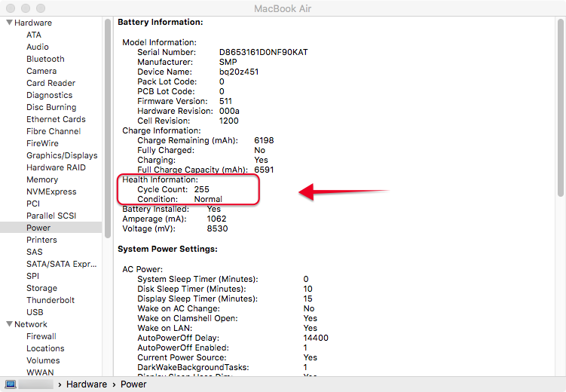The height and width of the screenshot is (392, 566).
Task: Select Diagnostics in the sidebar
Action: [x=50, y=95]
